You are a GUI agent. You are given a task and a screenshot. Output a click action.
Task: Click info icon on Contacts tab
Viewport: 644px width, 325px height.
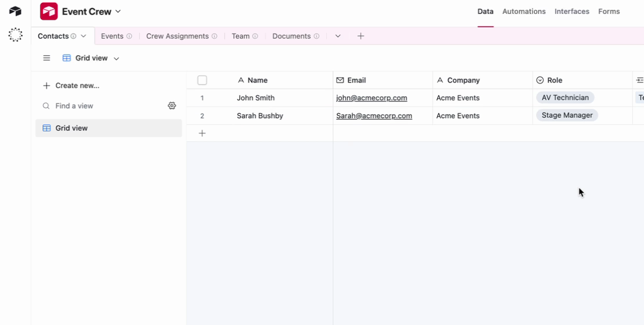[73, 36]
